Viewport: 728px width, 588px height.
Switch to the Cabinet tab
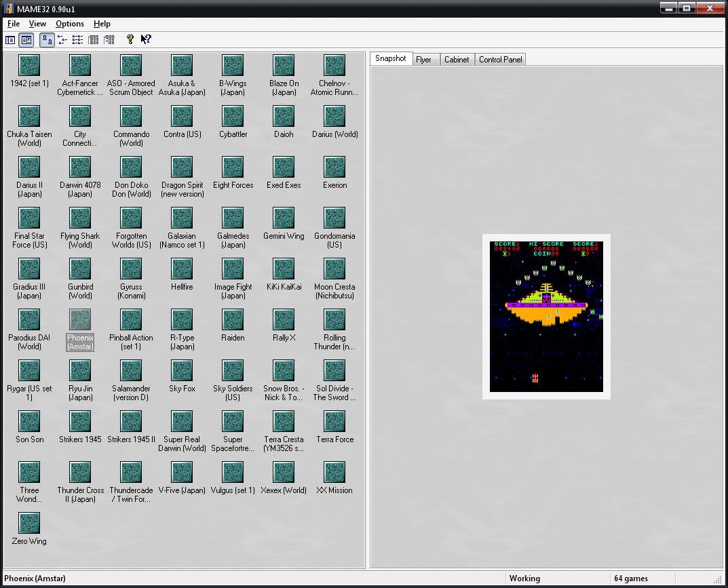pos(457,60)
